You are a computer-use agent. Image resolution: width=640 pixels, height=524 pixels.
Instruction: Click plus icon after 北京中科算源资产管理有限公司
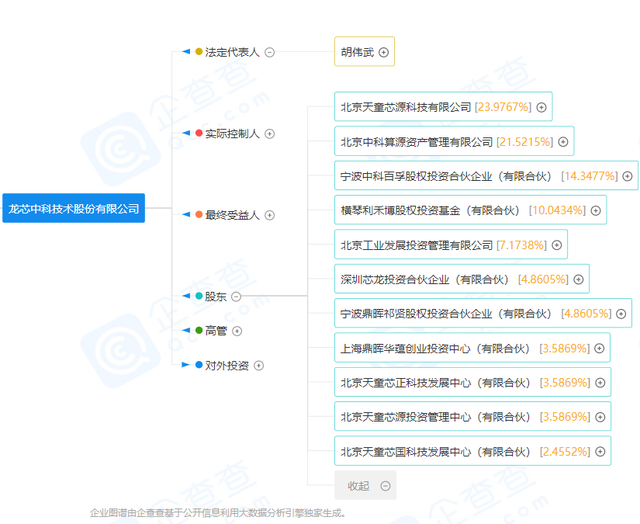click(x=563, y=142)
